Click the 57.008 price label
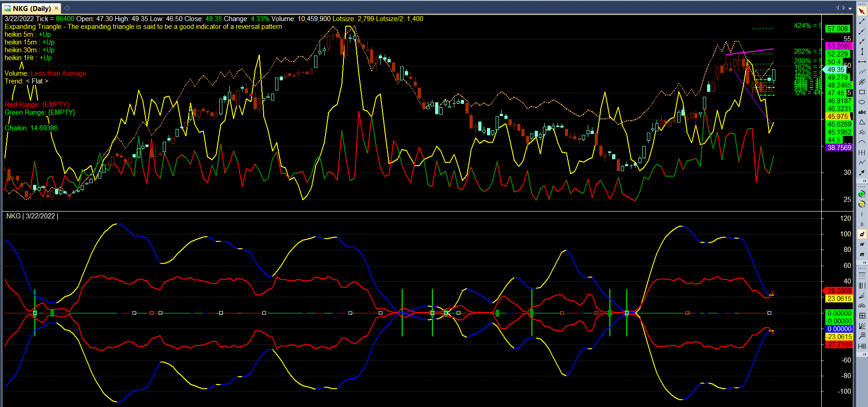The image size is (868, 407). pyautogui.click(x=837, y=29)
